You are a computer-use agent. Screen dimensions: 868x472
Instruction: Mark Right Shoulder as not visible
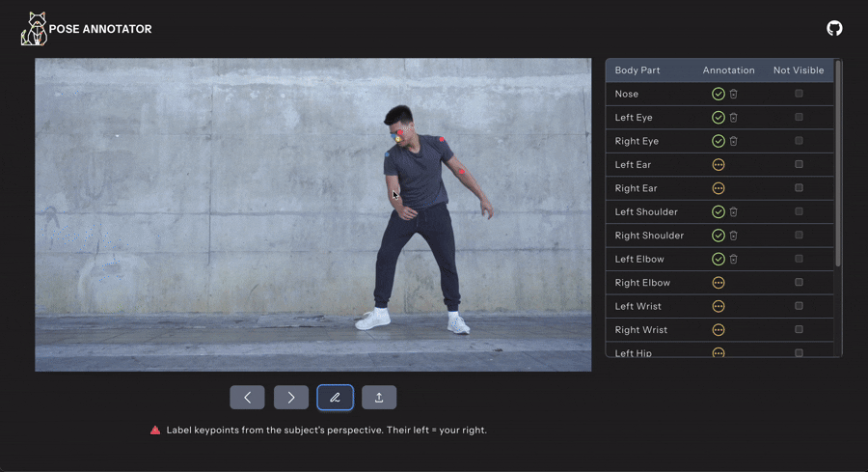pos(799,235)
